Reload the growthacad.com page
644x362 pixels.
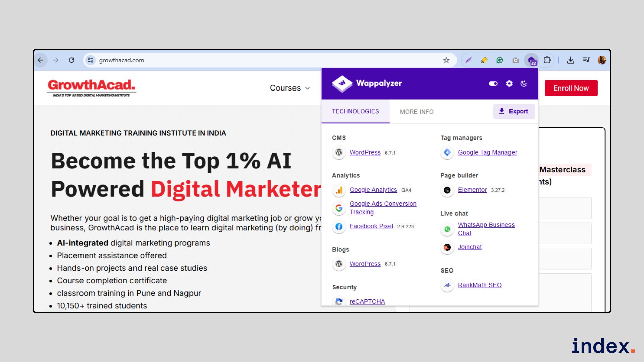pos(71,60)
